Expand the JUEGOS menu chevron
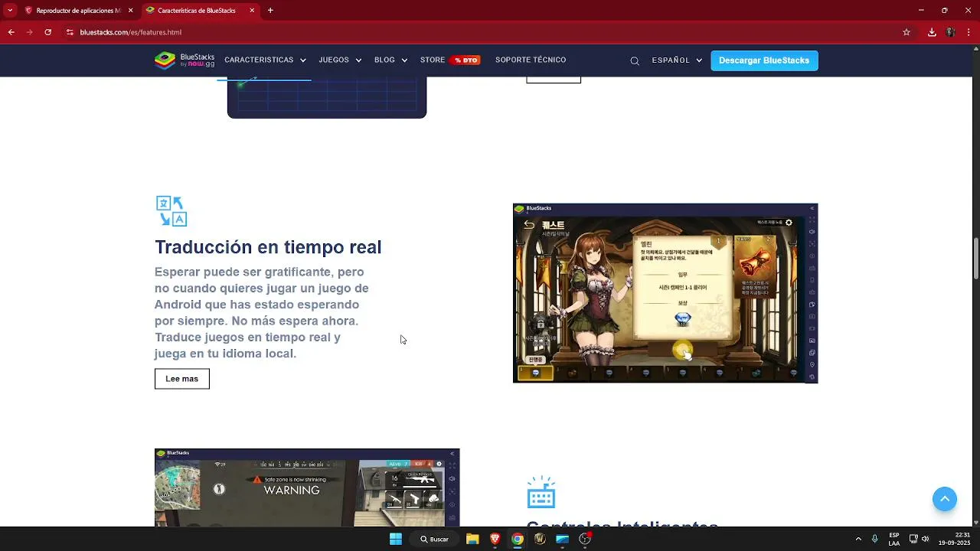Viewport: 980px width, 551px height. click(358, 60)
